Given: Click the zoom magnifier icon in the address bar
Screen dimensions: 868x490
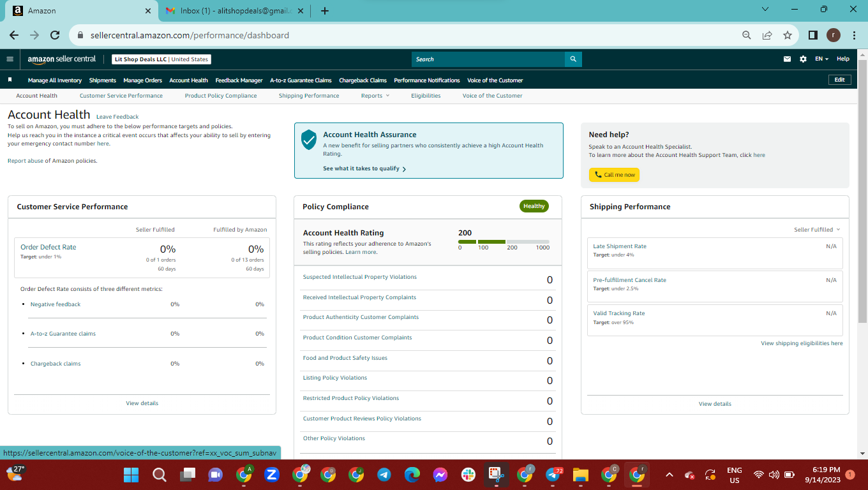Looking at the screenshot, I should (747, 35).
